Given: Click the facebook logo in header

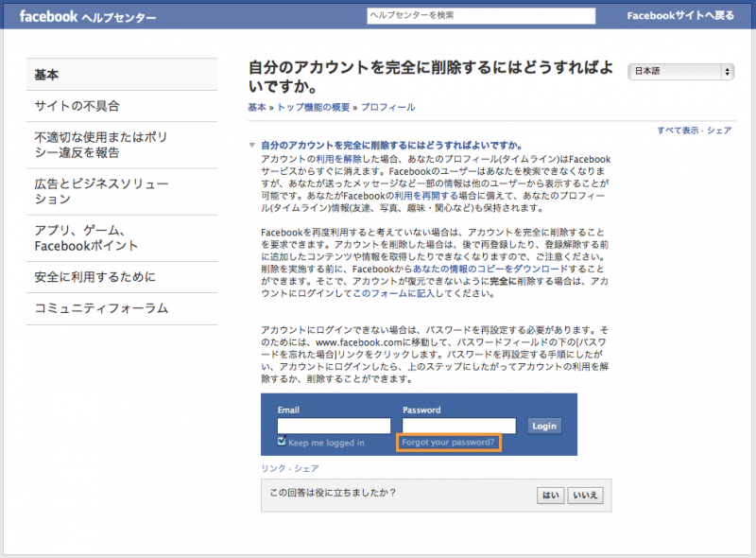Looking at the screenshot, I should (x=48, y=16).
